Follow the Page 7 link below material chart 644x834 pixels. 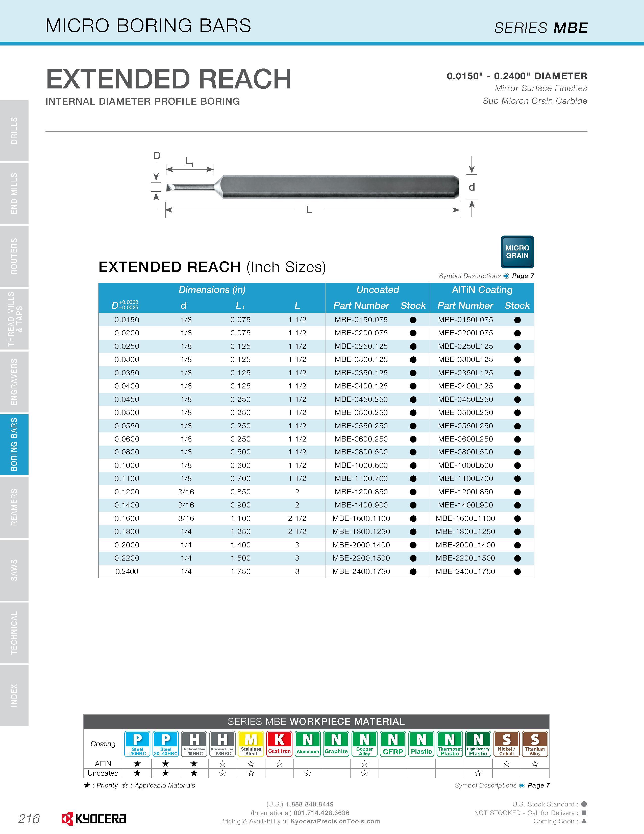point(539,785)
